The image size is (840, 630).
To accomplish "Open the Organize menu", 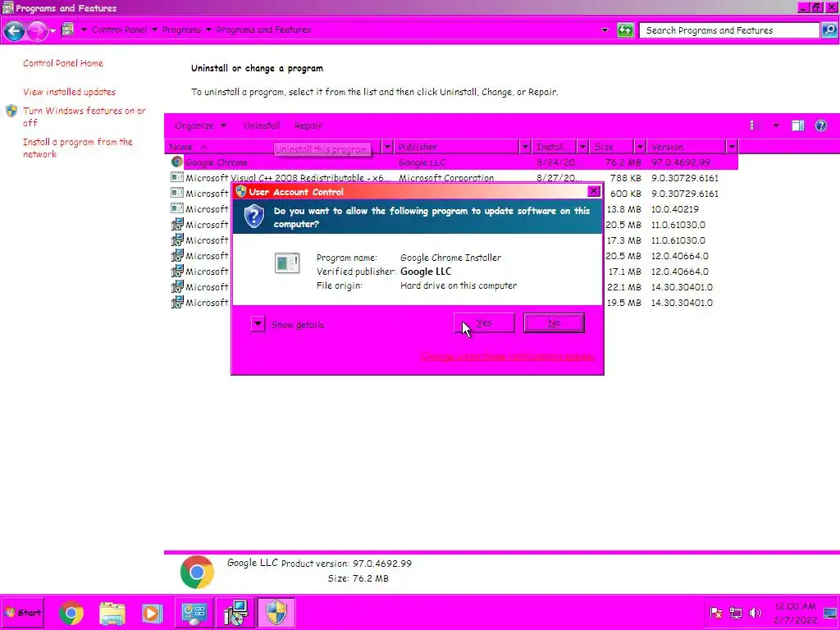I will click(x=200, y=126).
